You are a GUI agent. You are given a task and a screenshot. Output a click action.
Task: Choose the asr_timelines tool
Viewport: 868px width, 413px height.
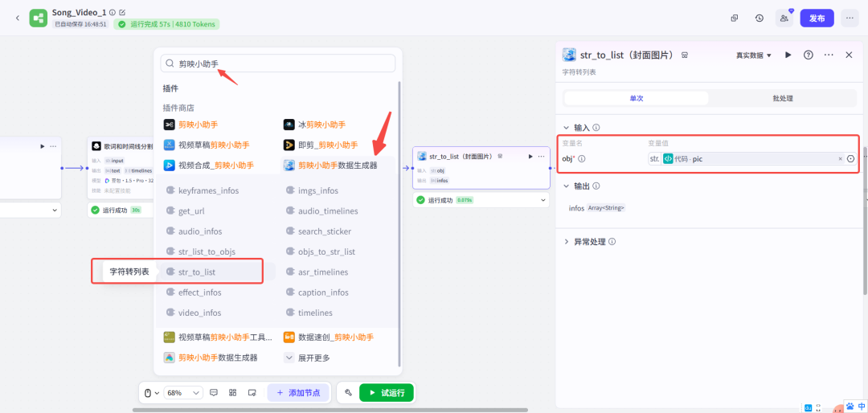click(x=317, y=272)
